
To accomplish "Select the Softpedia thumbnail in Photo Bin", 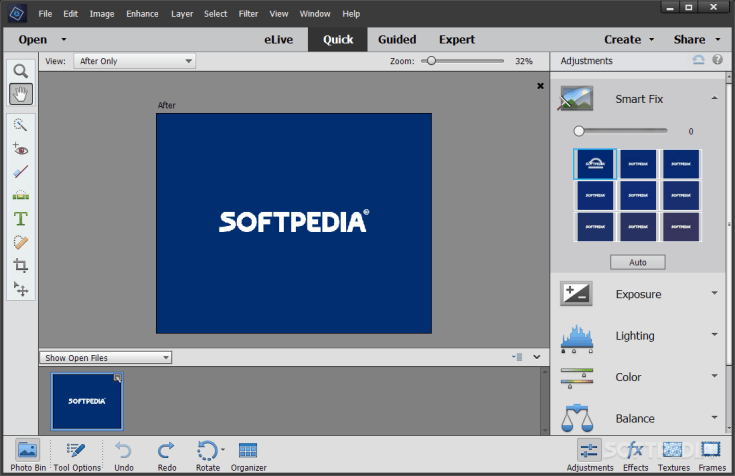I will click(87, 401).
